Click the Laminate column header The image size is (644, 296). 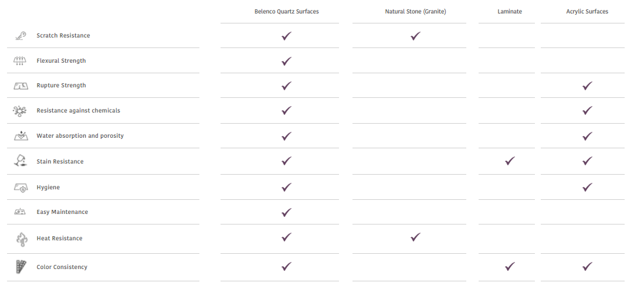[x=510, y=12]
